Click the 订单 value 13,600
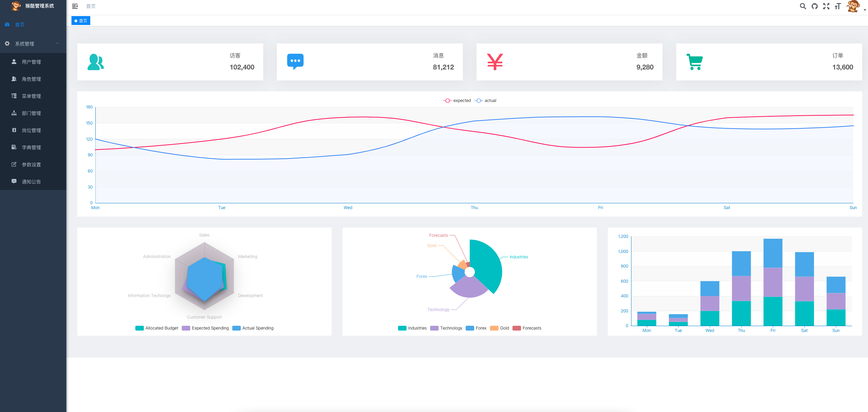Image resolution: width=868 pixels, height=412 pixels. 843,67
